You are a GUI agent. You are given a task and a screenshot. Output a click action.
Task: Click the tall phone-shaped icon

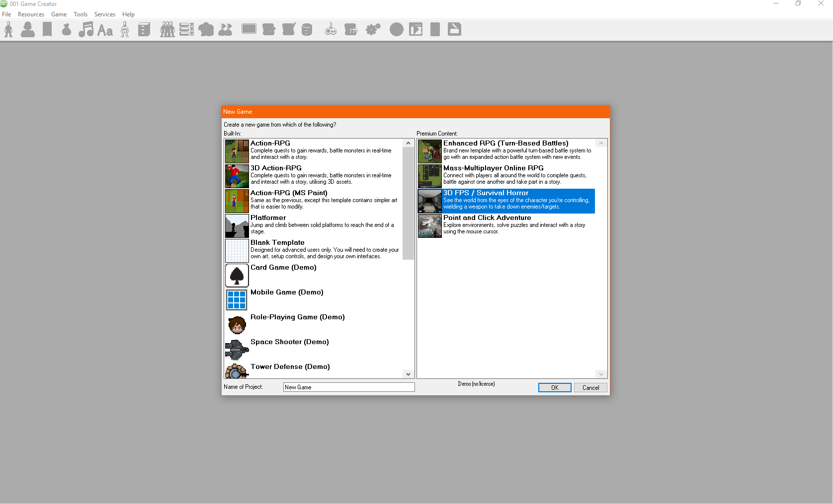coord(435,30)
